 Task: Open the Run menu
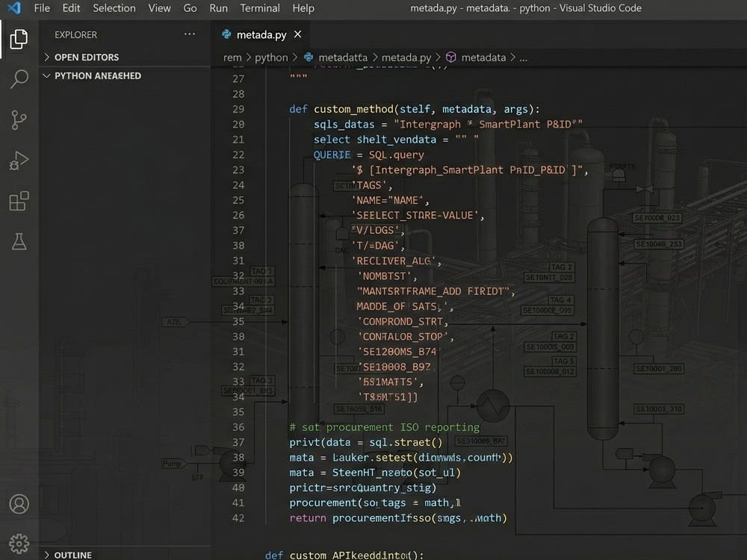point(218,8)
